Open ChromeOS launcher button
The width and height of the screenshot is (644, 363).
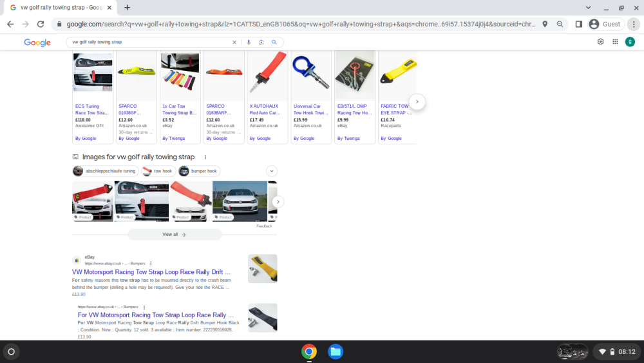pyautogui.click(x=11, y=352)
